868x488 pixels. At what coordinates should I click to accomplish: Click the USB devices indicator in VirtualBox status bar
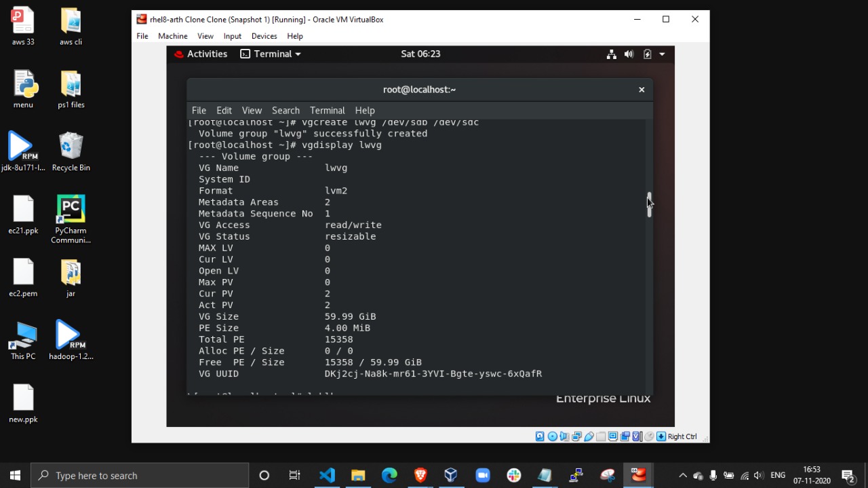pos(589,436)
